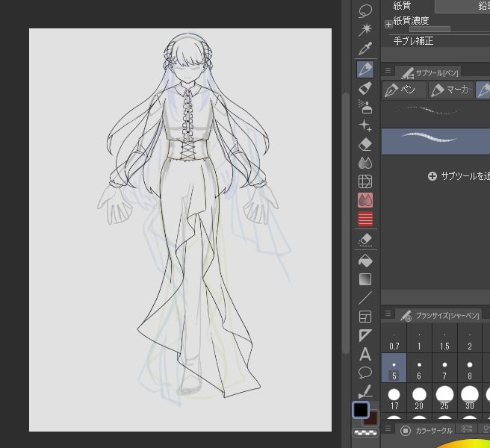This screenshot has height=448, width=490.
Task: Choose brush size 7
Action: click(444, 368)
